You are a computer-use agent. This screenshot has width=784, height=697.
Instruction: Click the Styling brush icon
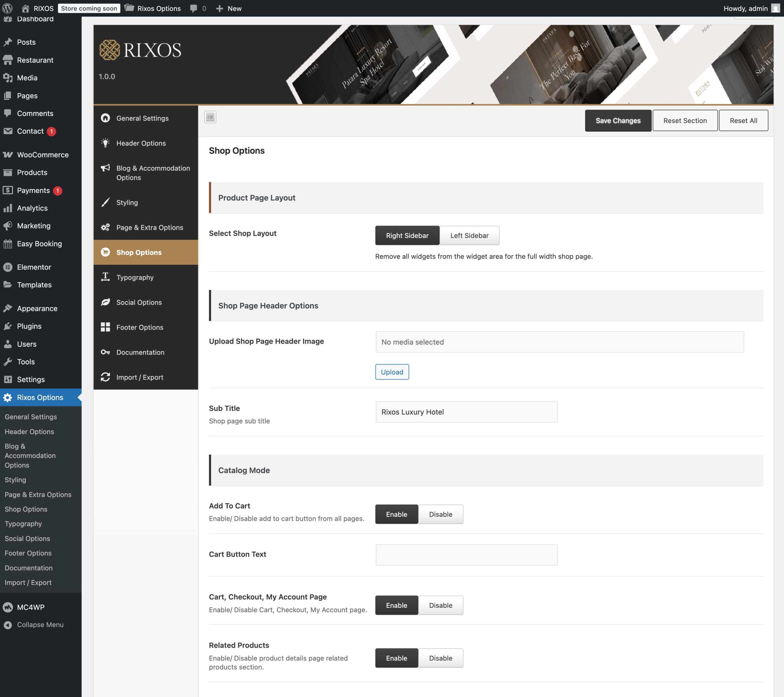coord(105,202)
